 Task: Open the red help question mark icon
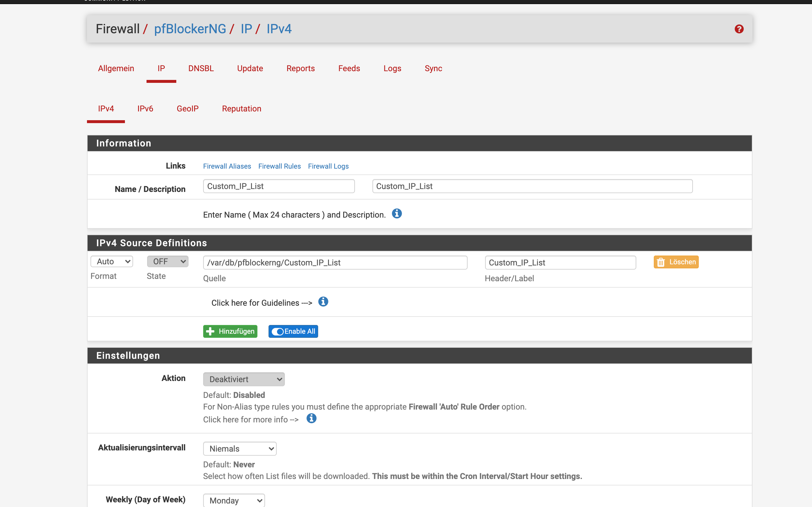pyautogui.click(x=739, y=29)
